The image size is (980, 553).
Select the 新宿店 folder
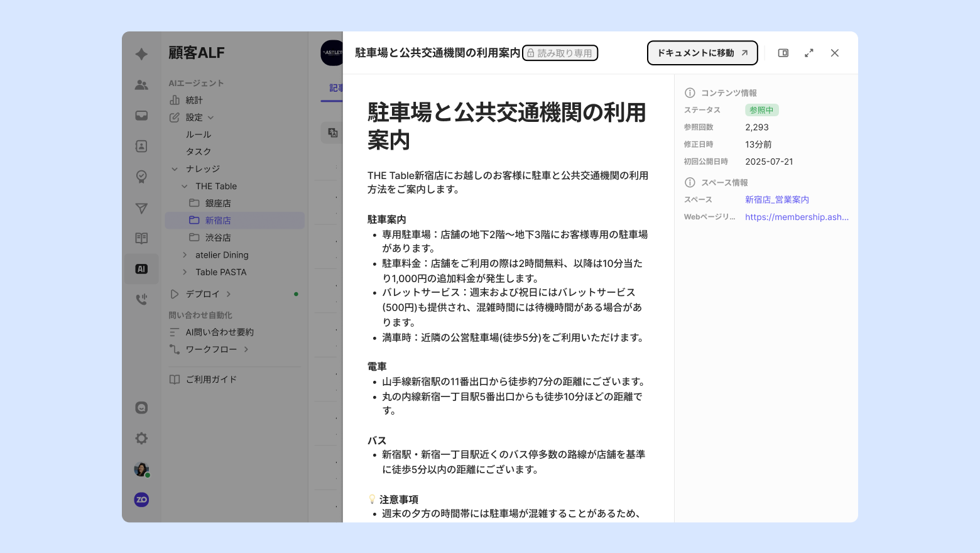[235, 221]
